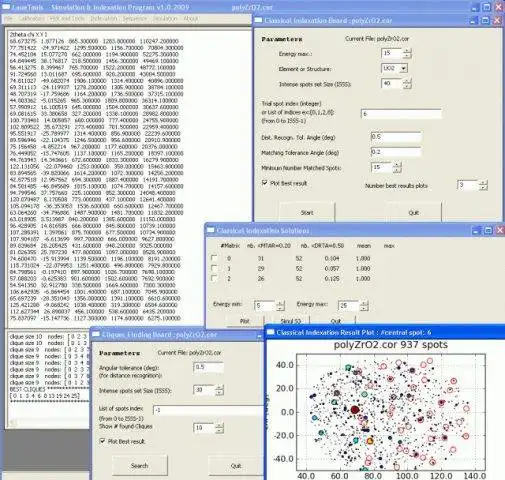
Task: Click the Cliques Finding Board window icon
Action: (96, 334)
